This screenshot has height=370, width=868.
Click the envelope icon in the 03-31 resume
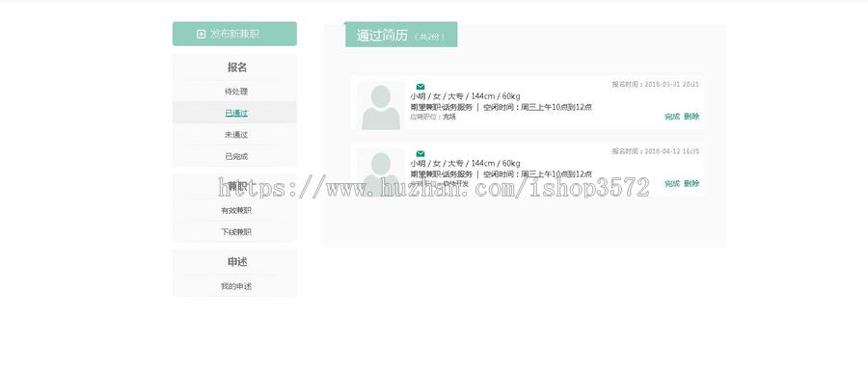[x=420, y=87]
